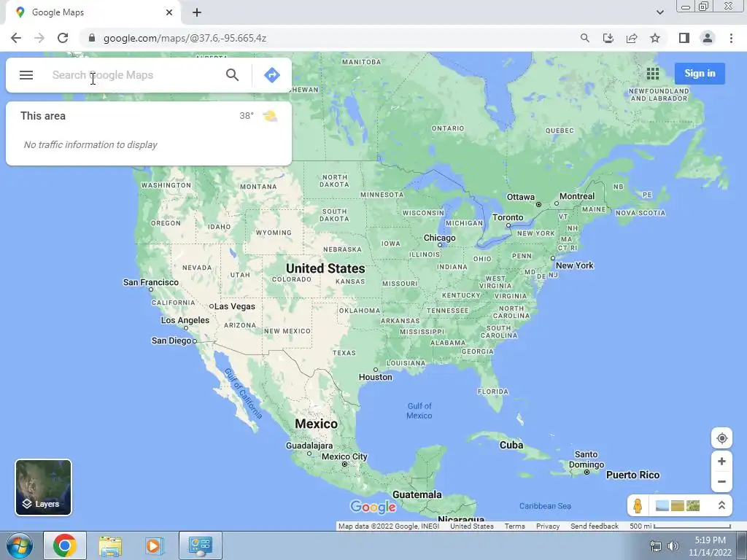
Task: Click the Los Angeles label on map
Action: coord(185,320)
